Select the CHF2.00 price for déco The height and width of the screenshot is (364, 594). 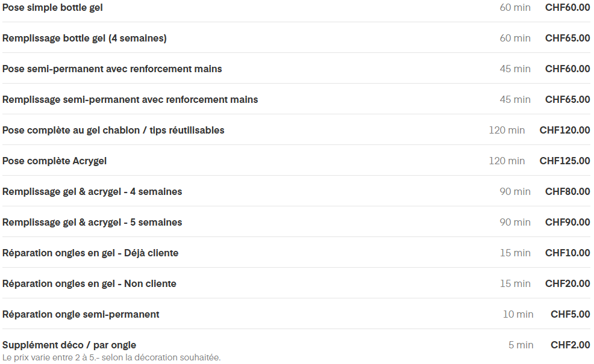[x=570, y=345]
